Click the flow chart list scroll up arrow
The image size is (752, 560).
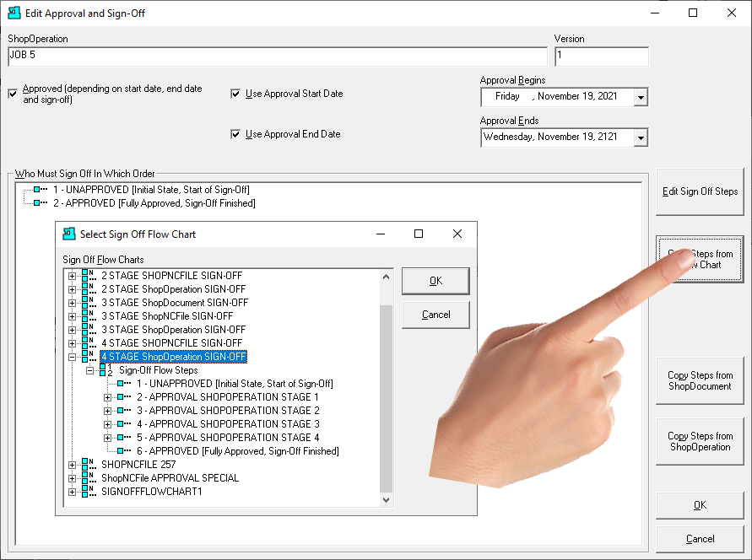(x=386, y=277)
